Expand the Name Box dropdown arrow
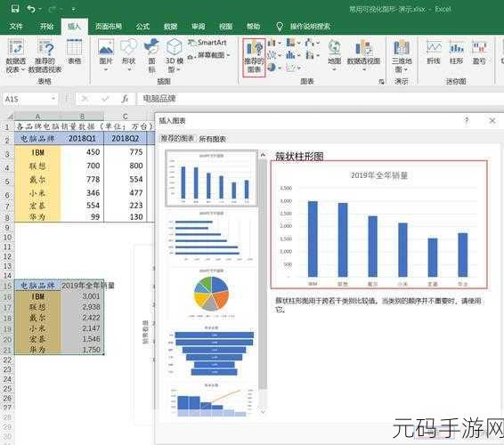The image size is (504, 445). tap(53, 99)
